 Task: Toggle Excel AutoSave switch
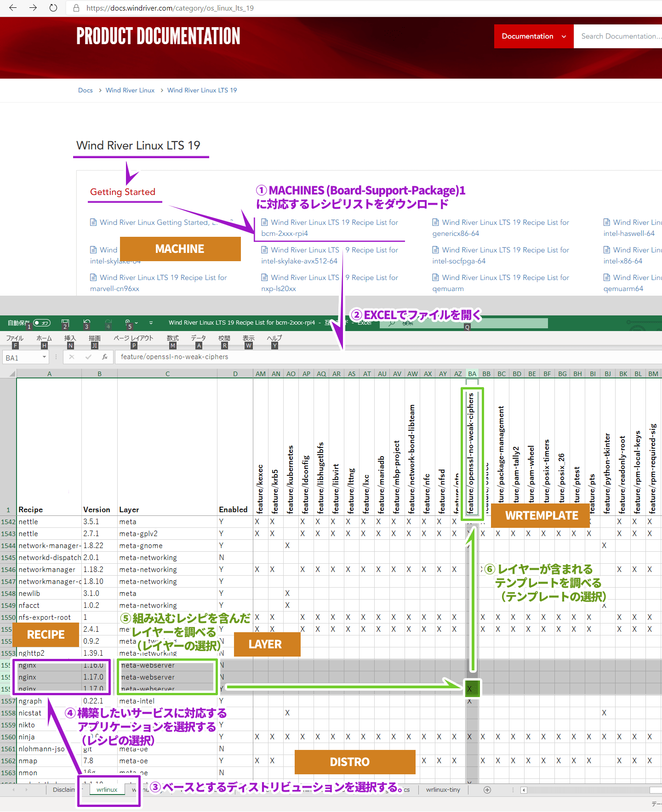click(x=42, y=323)
